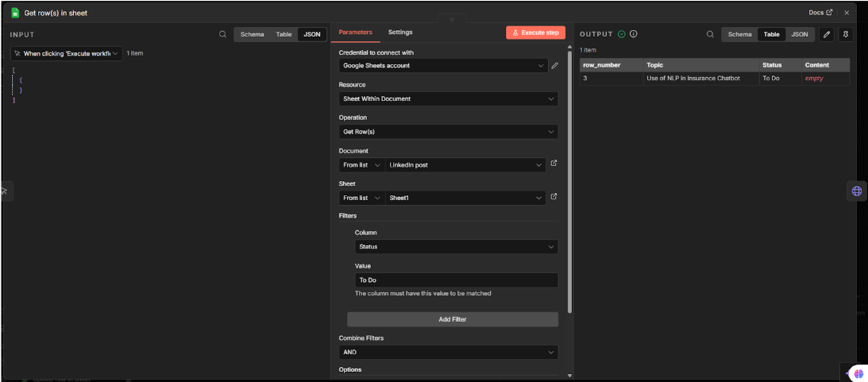Open the Parameters tab
868x382 pixels.
point(356,32)
